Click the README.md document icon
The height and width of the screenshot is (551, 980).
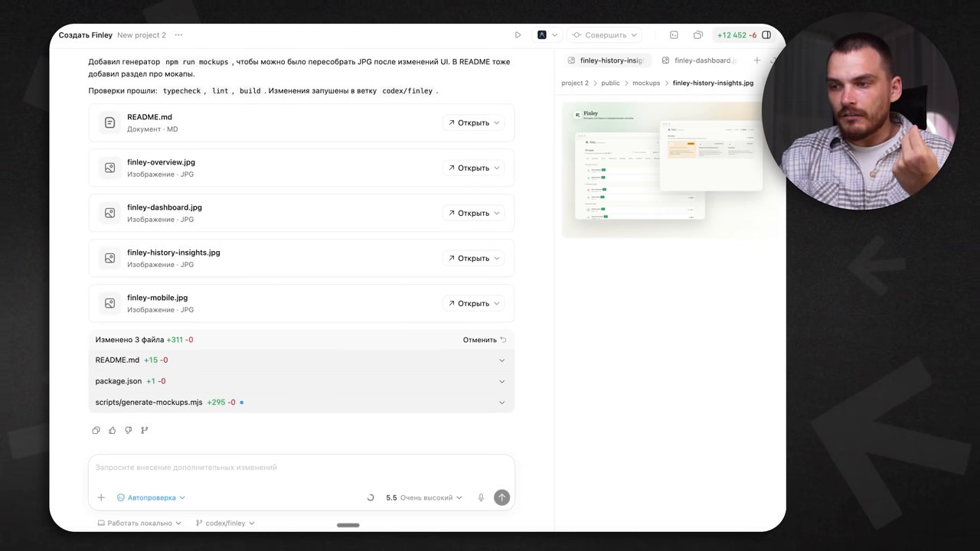pos(110,122)
